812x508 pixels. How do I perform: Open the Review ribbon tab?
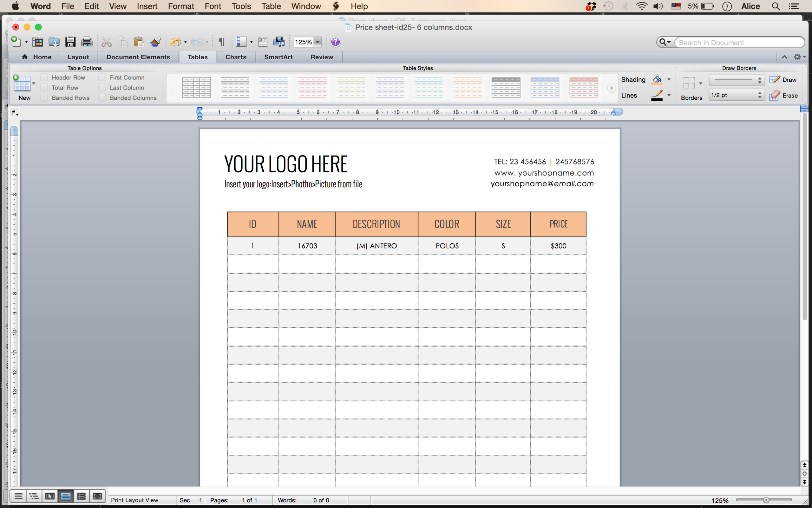coord(322,57)
